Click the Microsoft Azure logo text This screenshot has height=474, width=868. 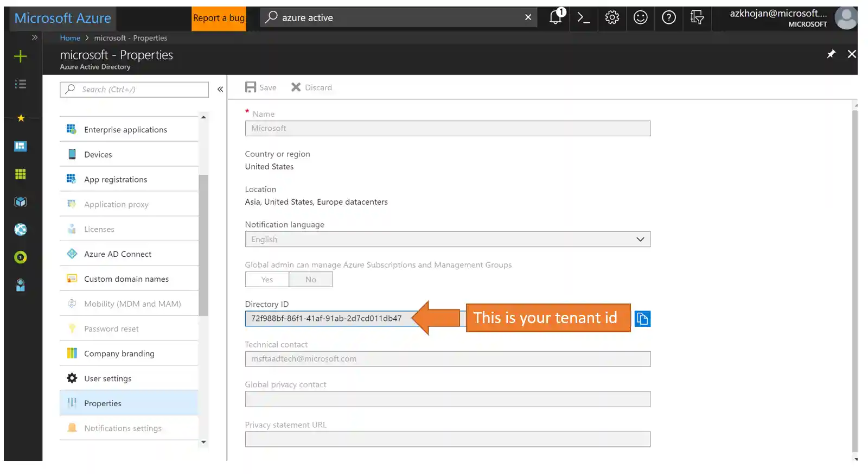click(x=63, y=18)
